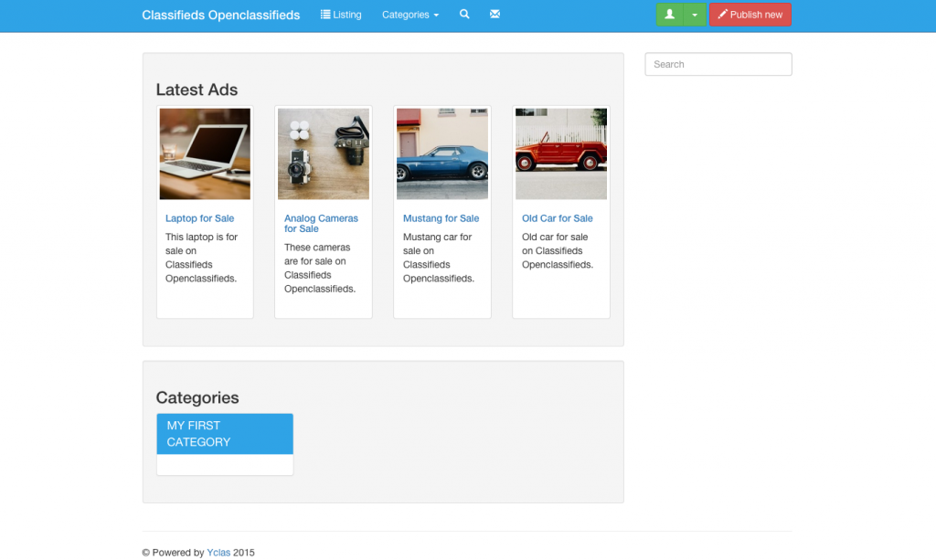Visit the Yclas footer link
Viewport: 936px width, 560px height.
click(x=218, y=553)
